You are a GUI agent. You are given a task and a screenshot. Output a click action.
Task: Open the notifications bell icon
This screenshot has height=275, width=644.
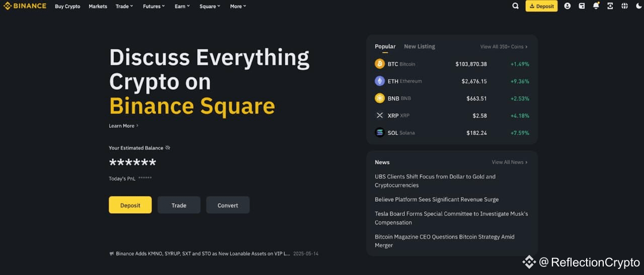(596, 6)
